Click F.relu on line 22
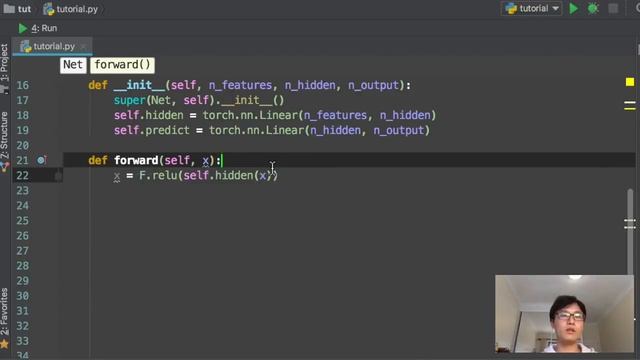The height and width of the screenshot is (360, 640). point(158,176)
